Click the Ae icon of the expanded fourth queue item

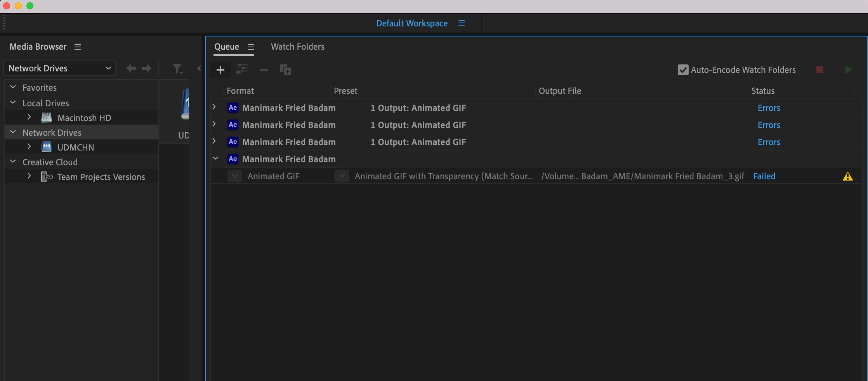point(233,159)
